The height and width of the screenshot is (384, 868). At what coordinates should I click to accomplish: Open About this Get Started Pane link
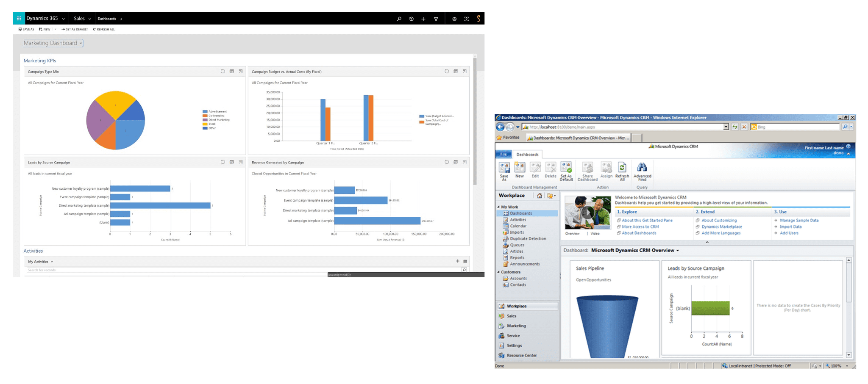[647, 220]
